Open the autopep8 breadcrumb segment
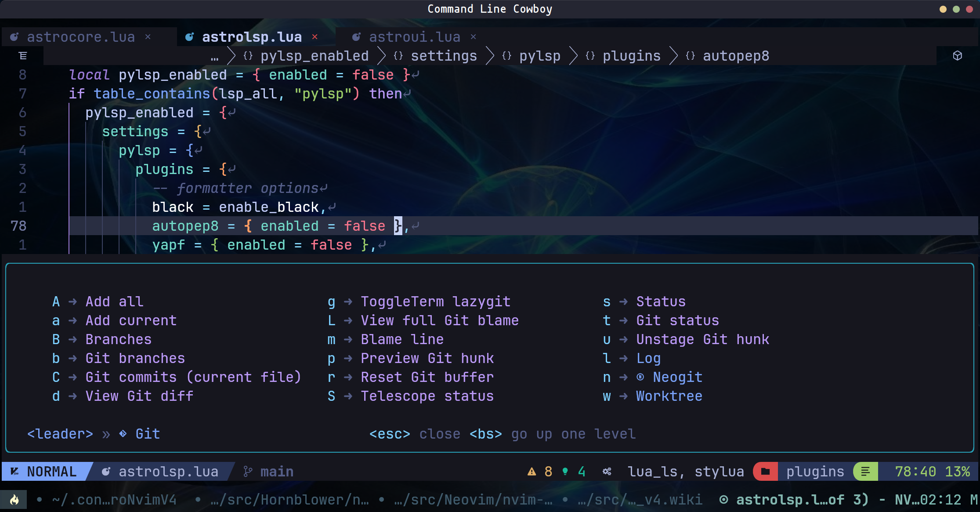Image resolution: width=980 pixels, height=512 pixels. click(736, 56)
